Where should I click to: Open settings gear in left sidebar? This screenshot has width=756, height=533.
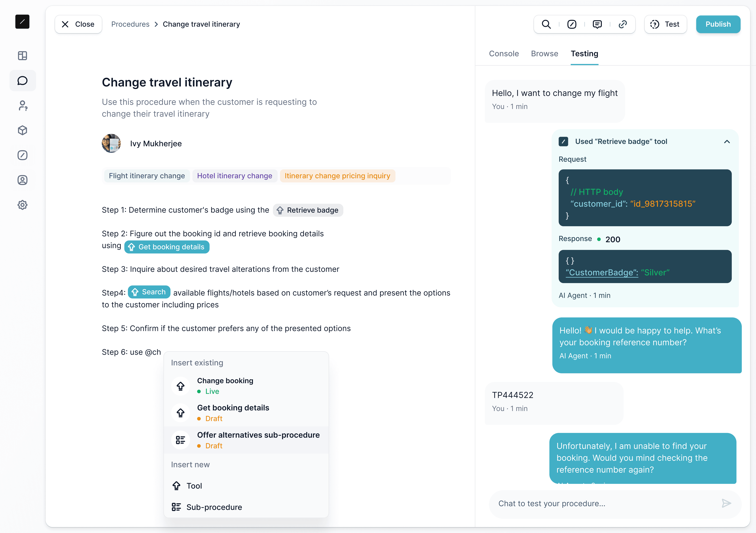(x=22, y=205)
